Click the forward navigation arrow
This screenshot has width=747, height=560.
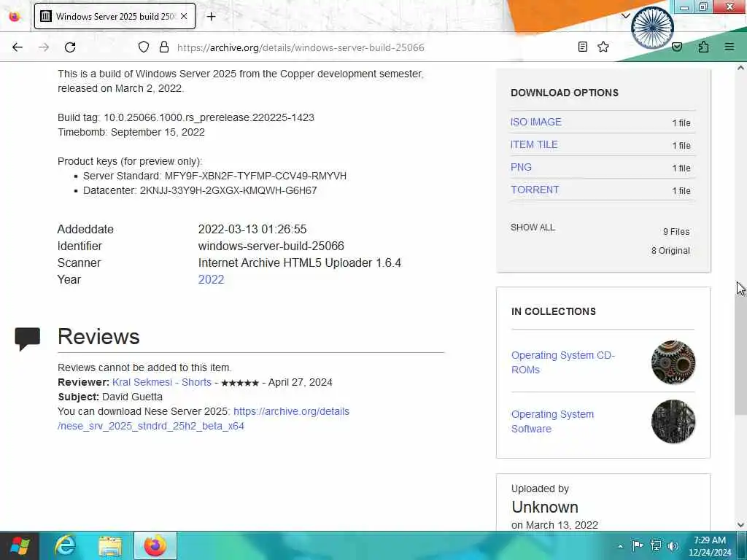(x=44, y=47)
